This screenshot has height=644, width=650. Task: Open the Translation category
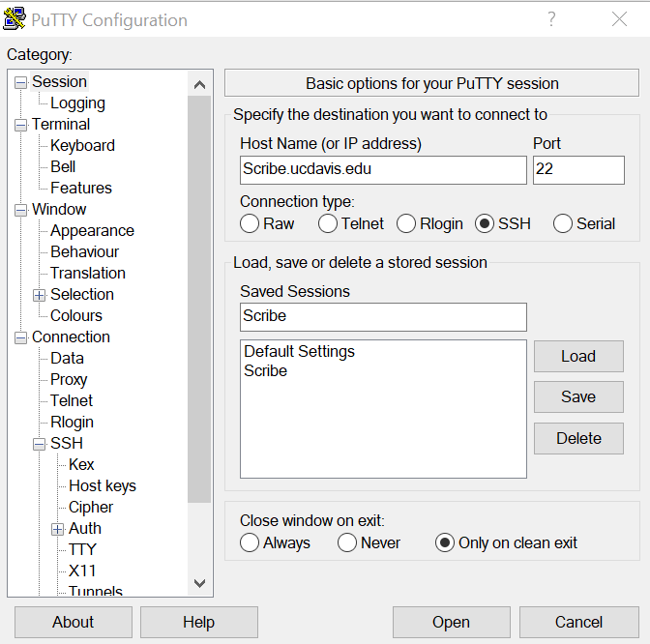(87, 273)
